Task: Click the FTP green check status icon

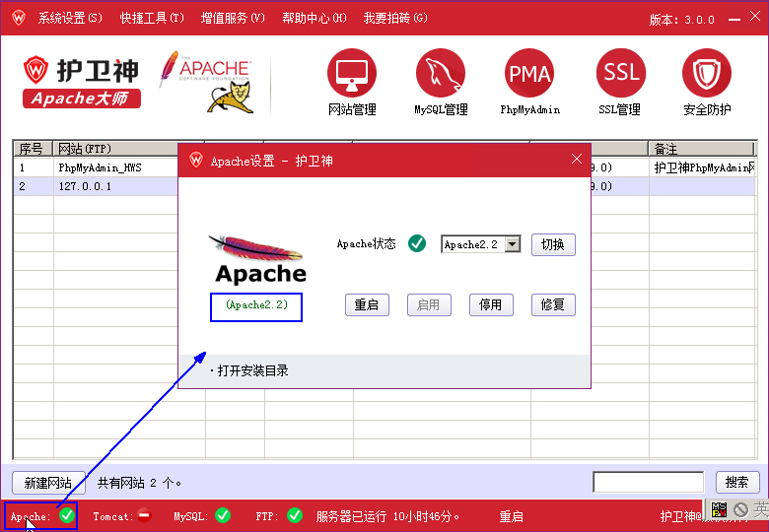Action: click(x=295, y=515)
